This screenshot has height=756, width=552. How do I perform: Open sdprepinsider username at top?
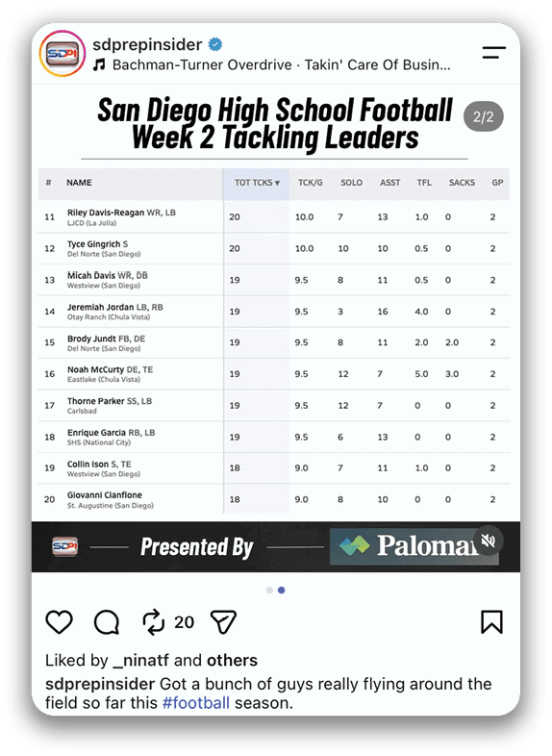[147, 44]
